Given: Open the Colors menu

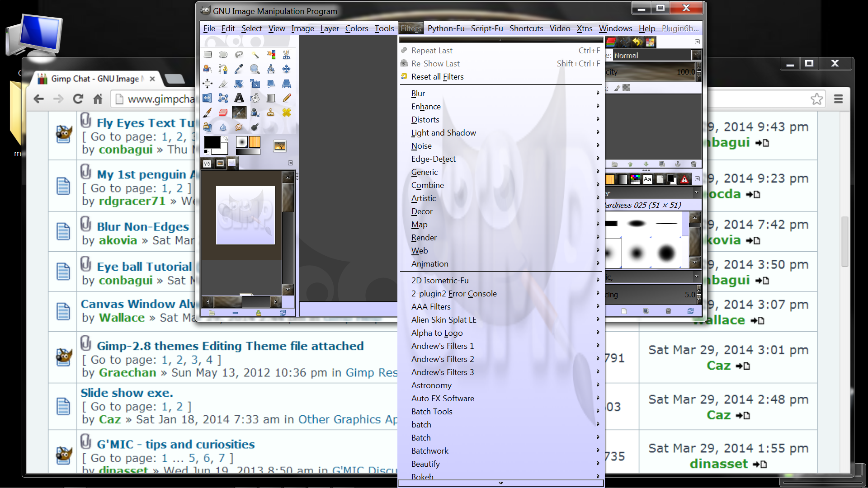Looking at the screenshot, I should tap(357, 28).
